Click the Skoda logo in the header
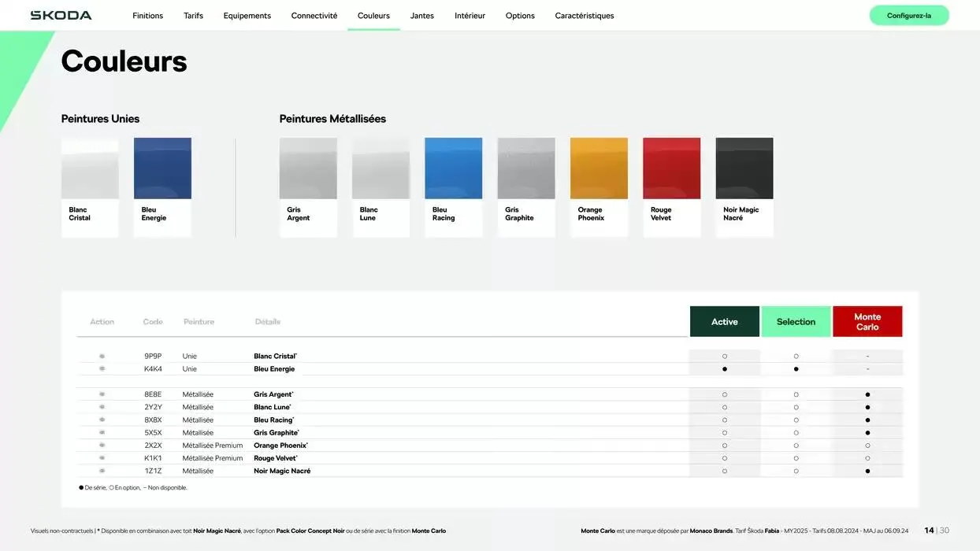 point(61,16)
